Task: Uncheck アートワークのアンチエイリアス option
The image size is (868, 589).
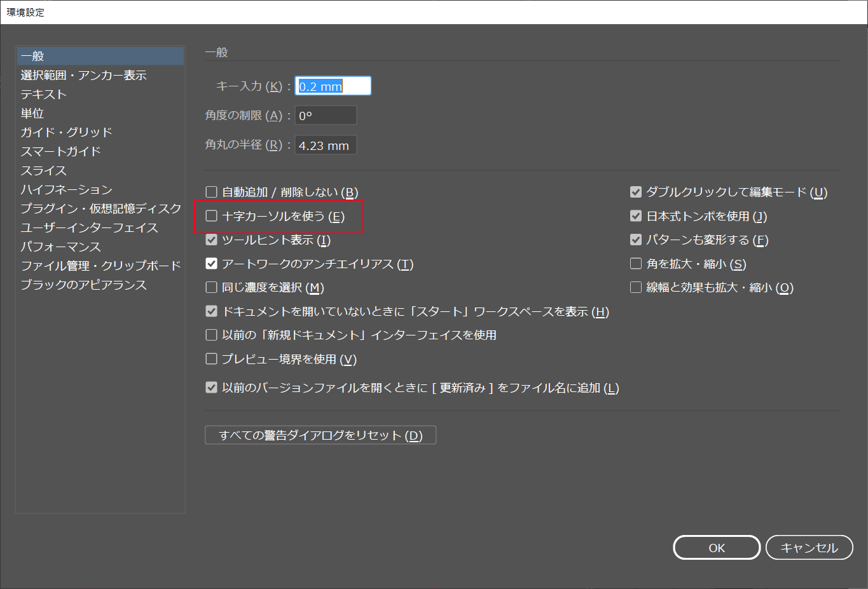Action: click(212, 264)
